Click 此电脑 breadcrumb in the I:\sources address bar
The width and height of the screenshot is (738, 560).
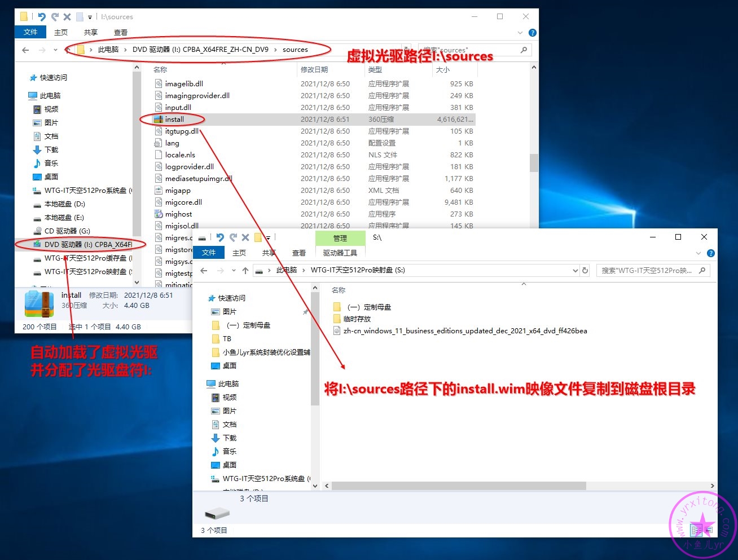tap(108, 50)
